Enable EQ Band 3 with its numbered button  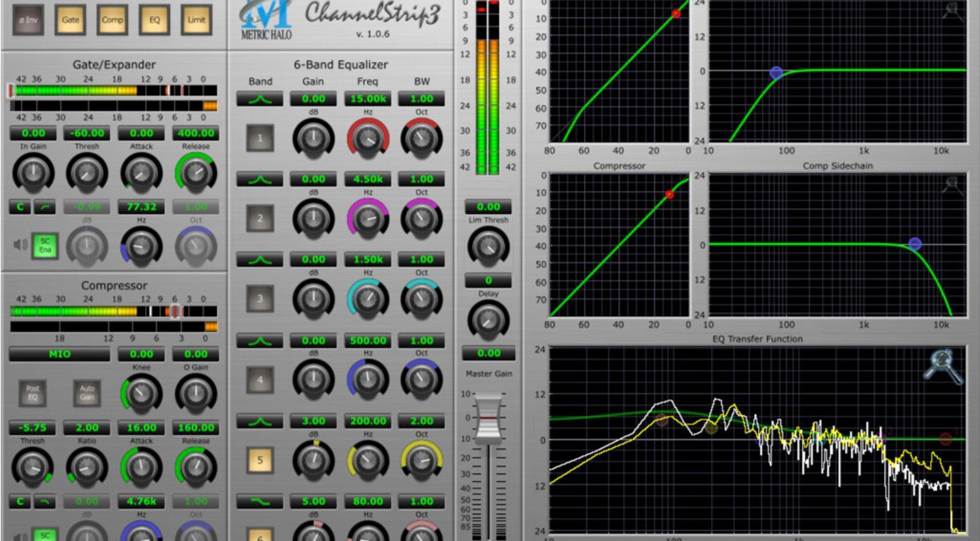260,299
